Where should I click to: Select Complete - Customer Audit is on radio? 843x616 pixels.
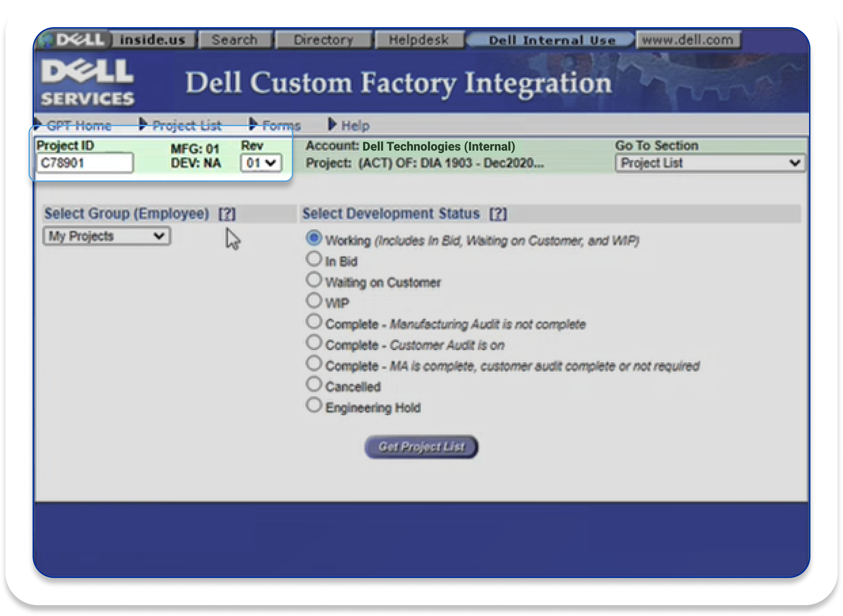314,343
